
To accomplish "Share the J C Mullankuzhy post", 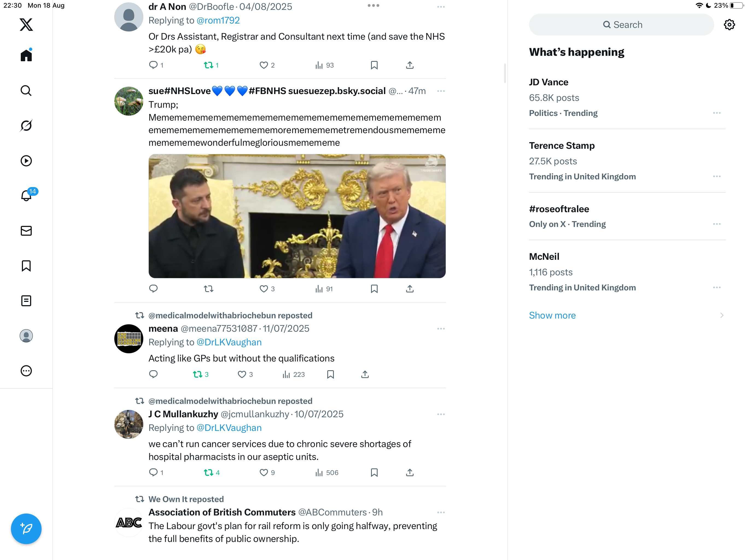I will coord(410,472).
